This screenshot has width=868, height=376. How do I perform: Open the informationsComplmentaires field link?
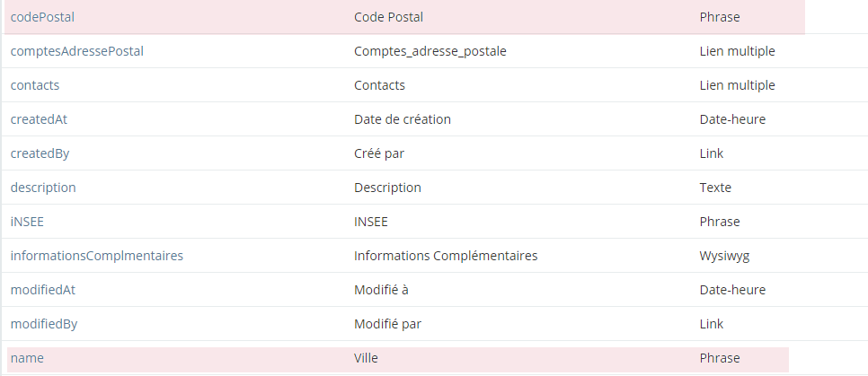click(x=97, y=256)
